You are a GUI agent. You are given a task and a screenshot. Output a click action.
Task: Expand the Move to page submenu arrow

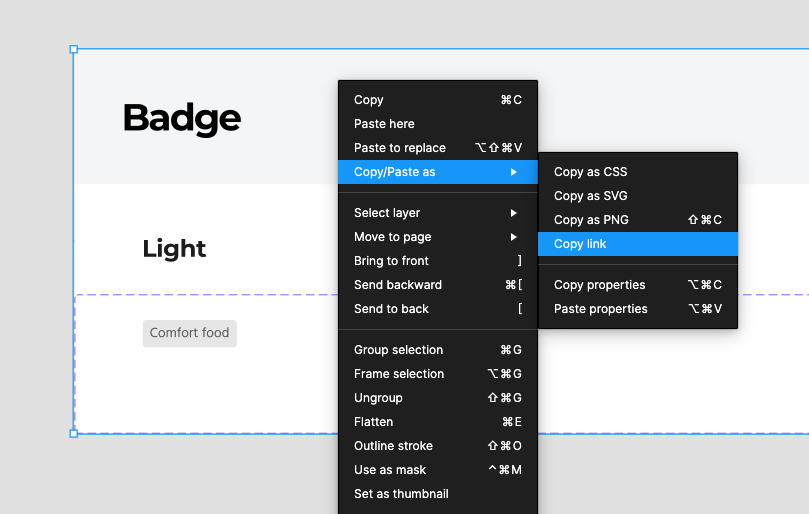(513, 237)
